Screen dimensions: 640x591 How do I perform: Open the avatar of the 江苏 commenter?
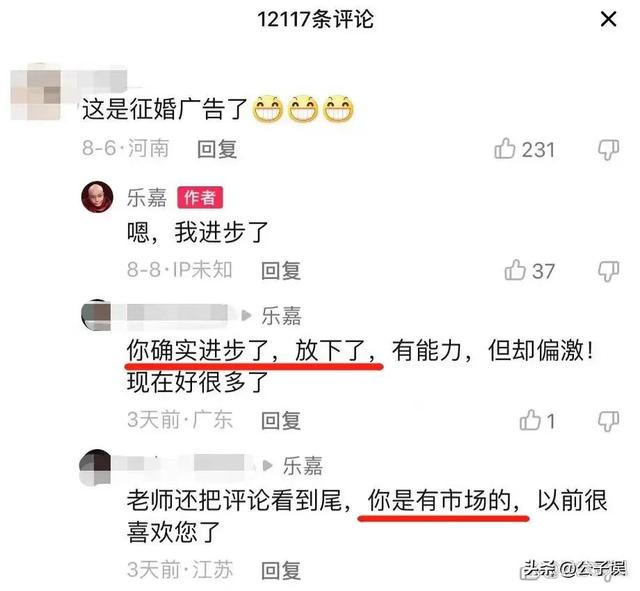(x=96, y=467)
